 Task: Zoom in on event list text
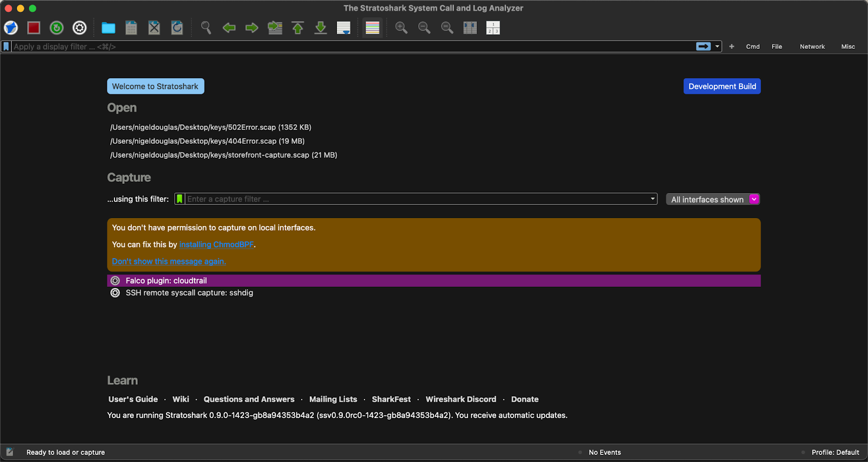(401, 28)
